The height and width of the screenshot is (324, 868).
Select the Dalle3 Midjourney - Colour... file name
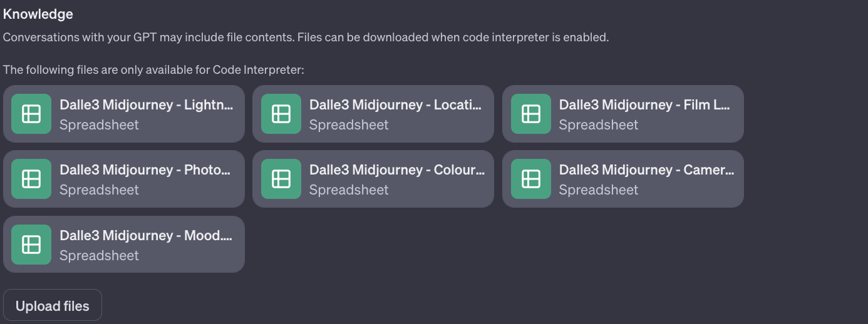[397, 170]
